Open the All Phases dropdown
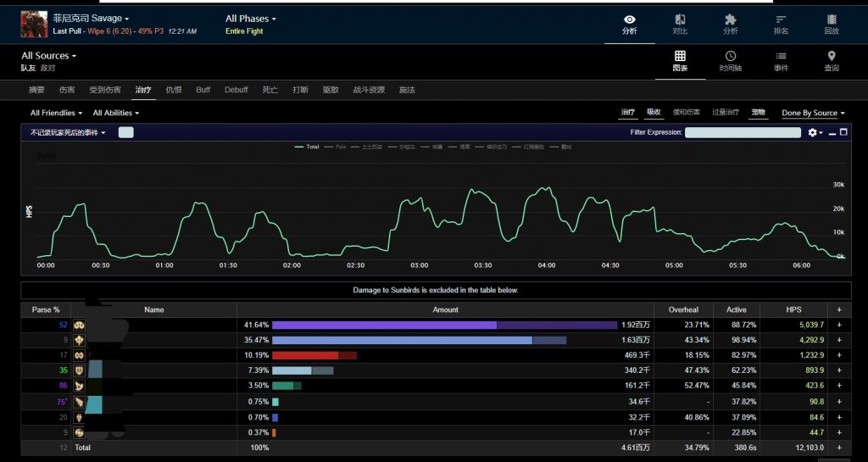The height and width of the screenshot is (462, 868). tap(251, 19)
